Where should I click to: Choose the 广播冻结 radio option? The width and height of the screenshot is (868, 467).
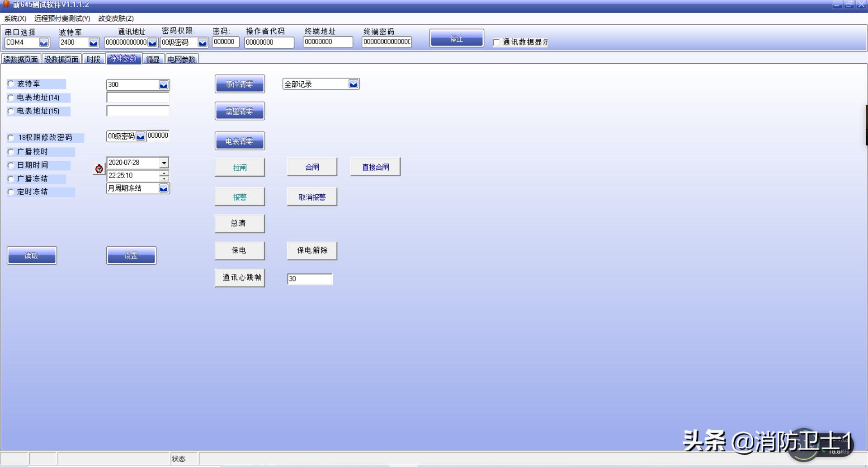tap(11, 179)
